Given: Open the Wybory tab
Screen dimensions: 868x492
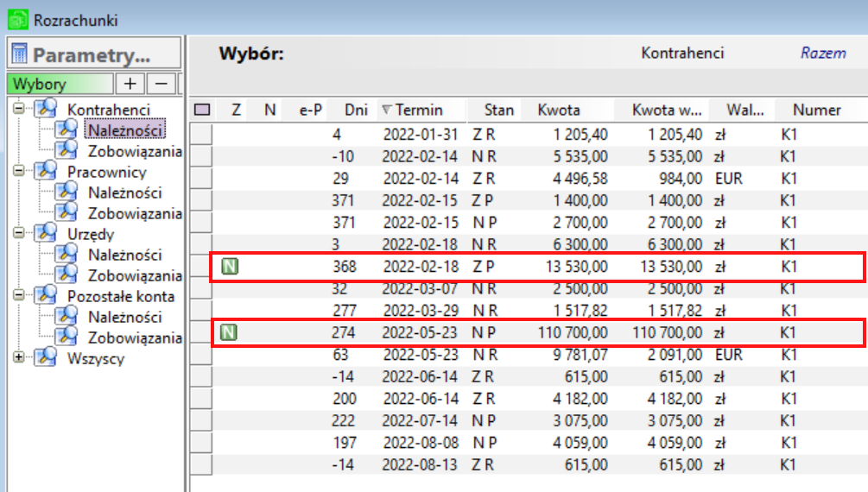Looking at the screenshot, I should (60, 85).
